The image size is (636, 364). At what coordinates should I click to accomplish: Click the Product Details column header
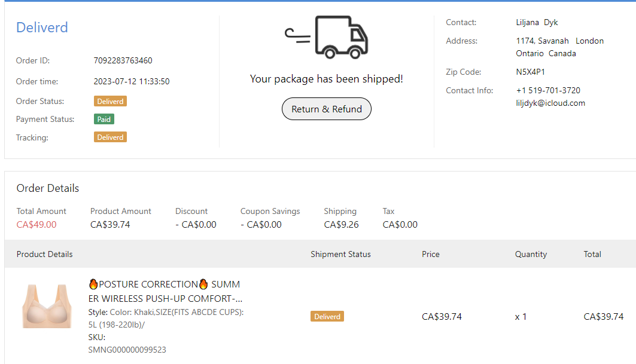pyautogui.click(x=45, y=254)
